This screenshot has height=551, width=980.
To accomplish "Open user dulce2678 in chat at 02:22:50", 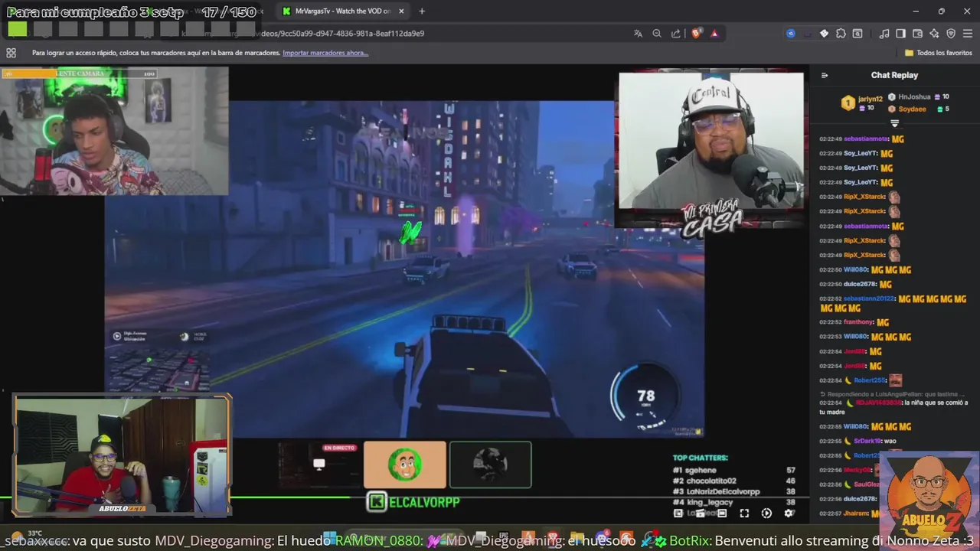I will (x=861, y=284).
